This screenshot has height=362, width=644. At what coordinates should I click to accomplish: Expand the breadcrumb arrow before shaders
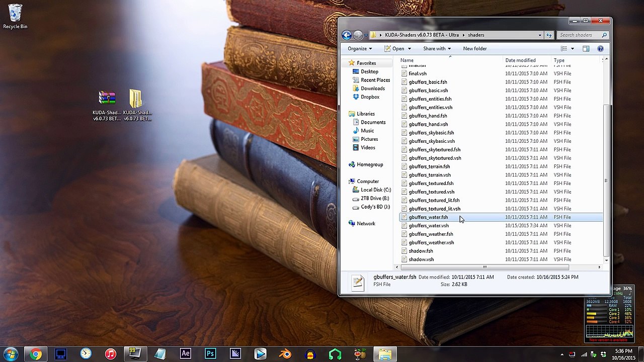click(463, 35)
